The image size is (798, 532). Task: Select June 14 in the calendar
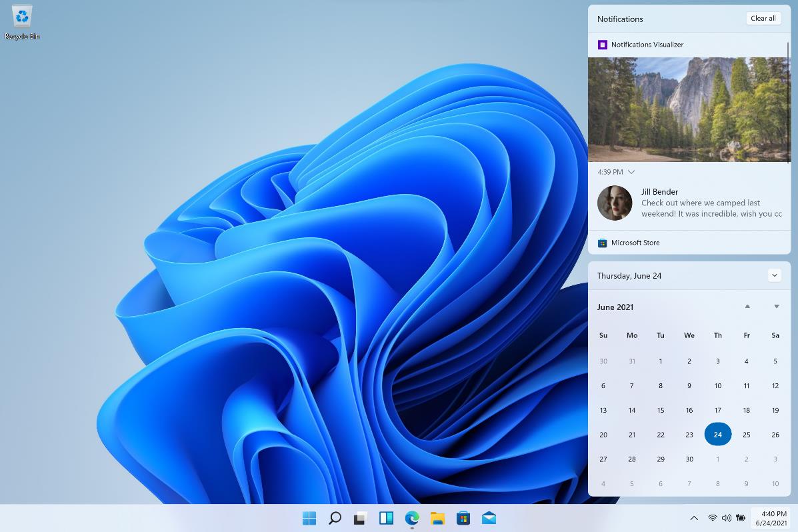coord(632,410)
